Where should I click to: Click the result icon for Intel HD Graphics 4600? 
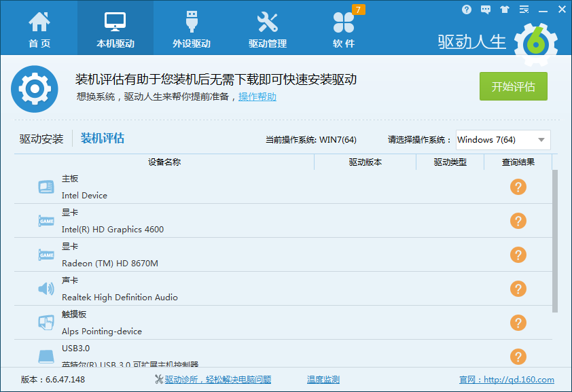pyautogui.click(x=518, y=221)
